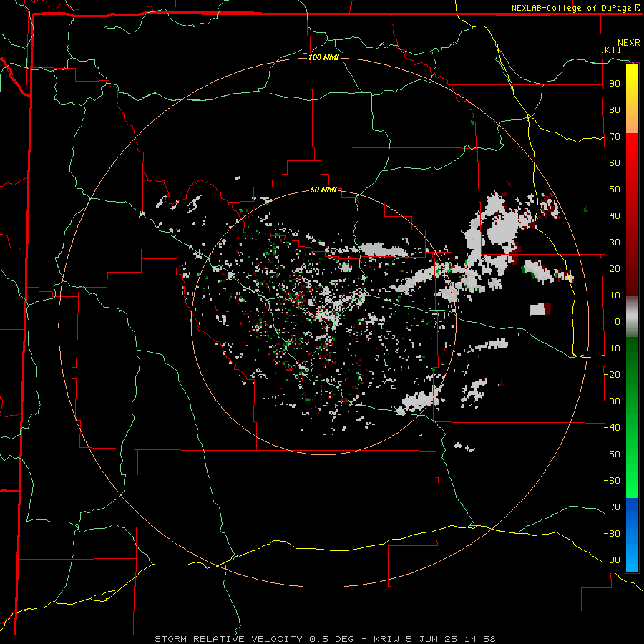Viewport: 644px width, 644px height.
Task: Click the -30 value on the velocity scale
Action: (612, 401)
